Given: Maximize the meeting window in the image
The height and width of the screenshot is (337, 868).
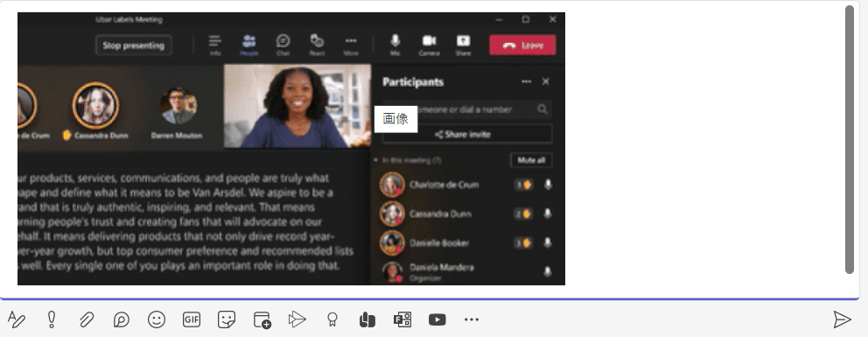Looking at the screenshot, I should click(x=525, y=19).
